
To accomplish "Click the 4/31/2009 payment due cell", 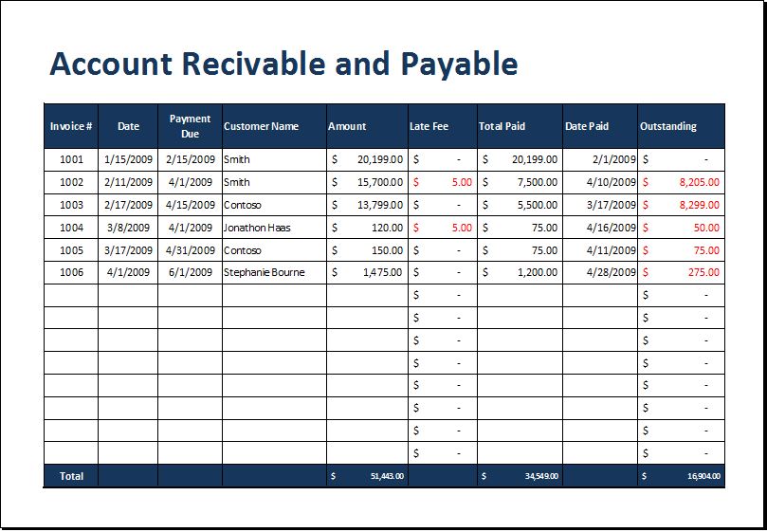I will [190, 250].
